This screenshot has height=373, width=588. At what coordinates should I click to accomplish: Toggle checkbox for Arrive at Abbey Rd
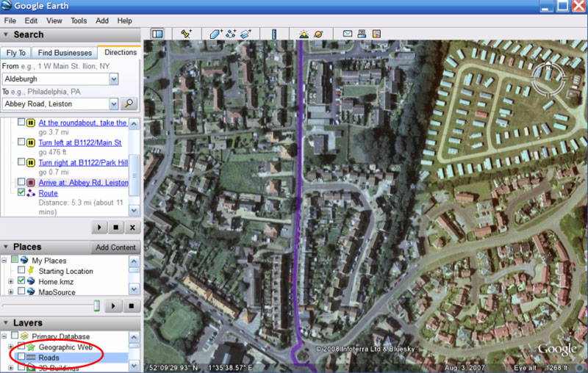tap(21, 182)
